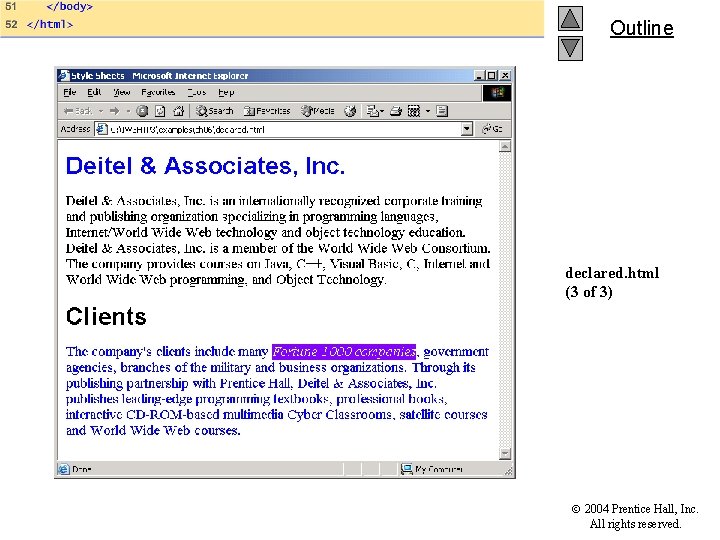
Task: Expand the Address bar dropdown
Action: pos(467,129)
